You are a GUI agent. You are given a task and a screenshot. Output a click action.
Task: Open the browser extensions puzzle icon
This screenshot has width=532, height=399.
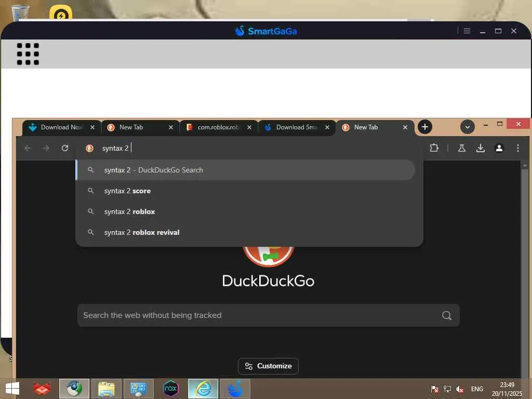(x=434, y=148)
